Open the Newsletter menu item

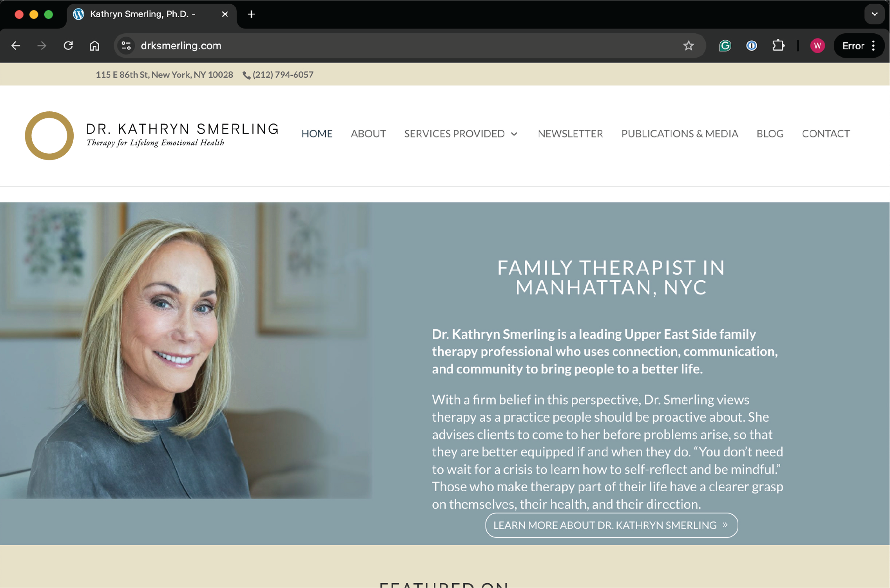(x=570, y=134)
